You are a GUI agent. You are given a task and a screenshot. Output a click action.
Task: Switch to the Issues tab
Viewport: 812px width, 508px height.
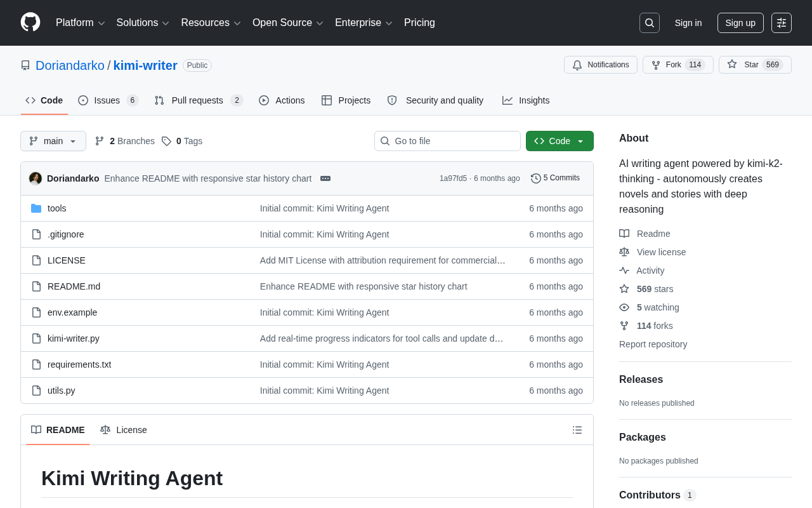(x=108, y=100)
